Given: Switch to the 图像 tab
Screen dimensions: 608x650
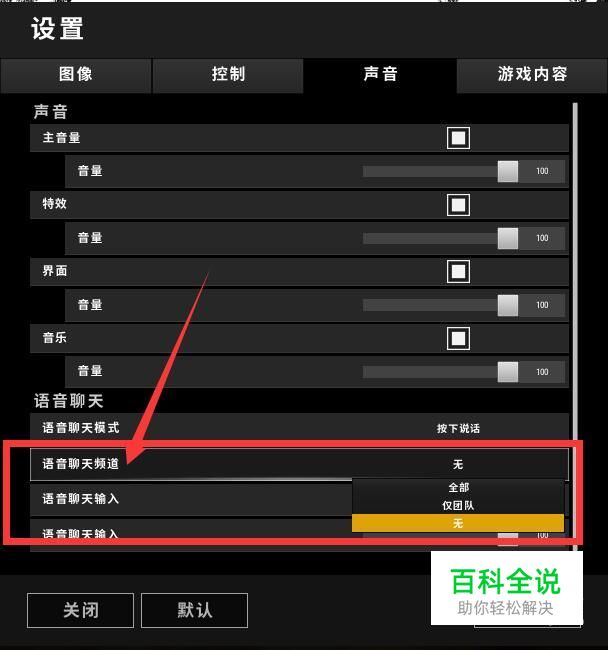Looking at the screenshot, I should point(76,75).
